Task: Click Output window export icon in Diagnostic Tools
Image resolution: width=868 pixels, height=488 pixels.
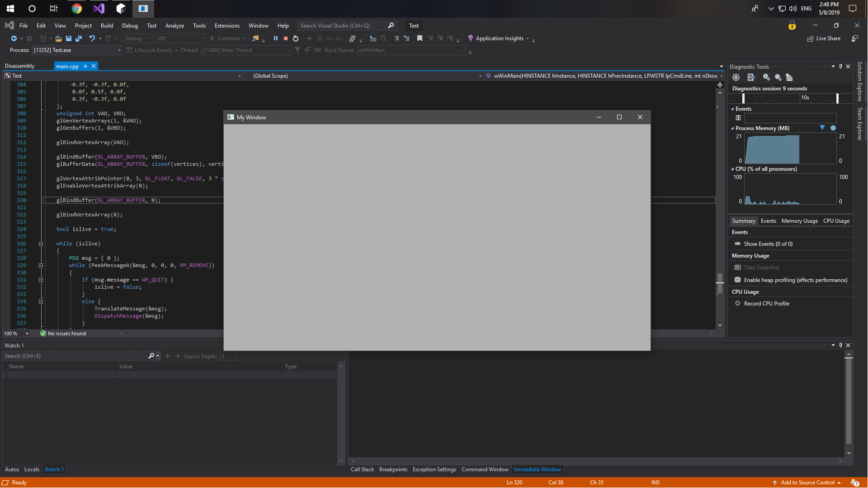Action: click(x=751, y=77)
